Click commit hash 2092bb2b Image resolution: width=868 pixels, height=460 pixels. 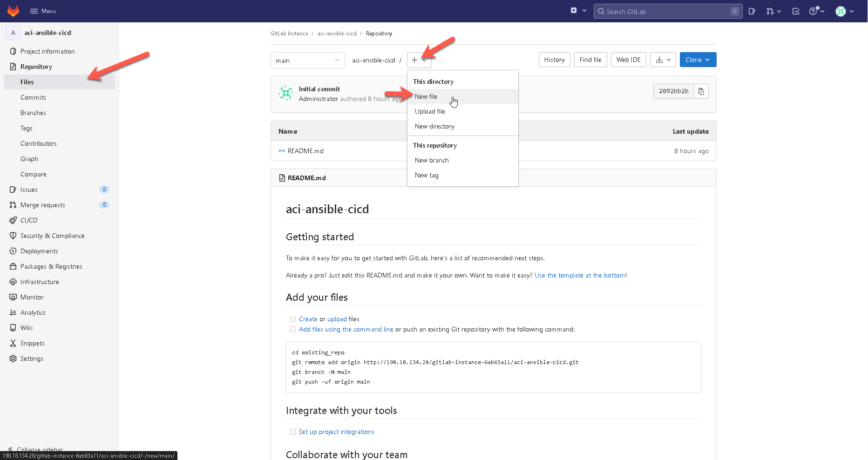click(673, 91)
